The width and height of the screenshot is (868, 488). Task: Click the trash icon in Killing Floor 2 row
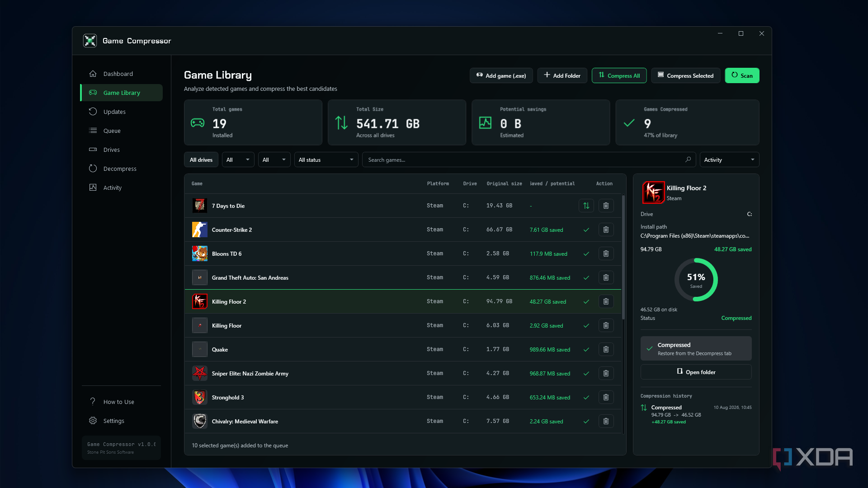point(606,301)
